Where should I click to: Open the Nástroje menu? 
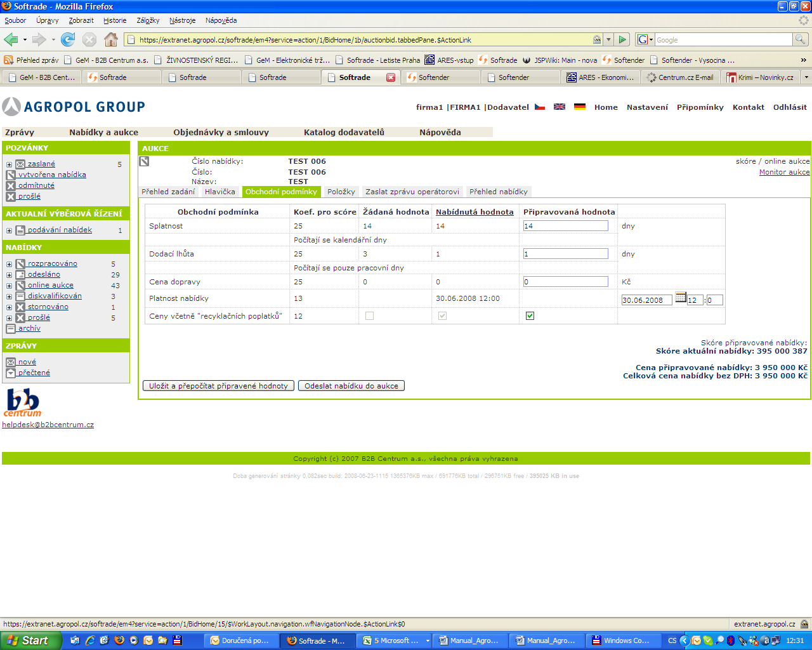[183, 20]
